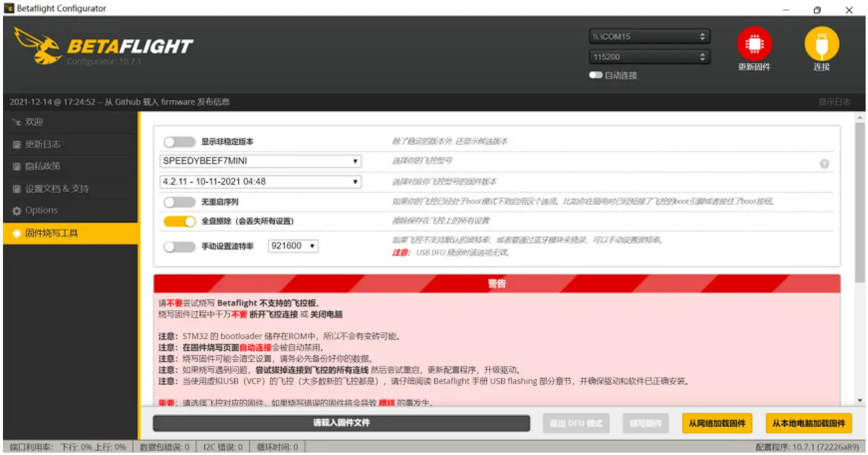This screenshot has height=455, width=868.
Task: Toggle 无重启序列 switch
Action: 179,202
